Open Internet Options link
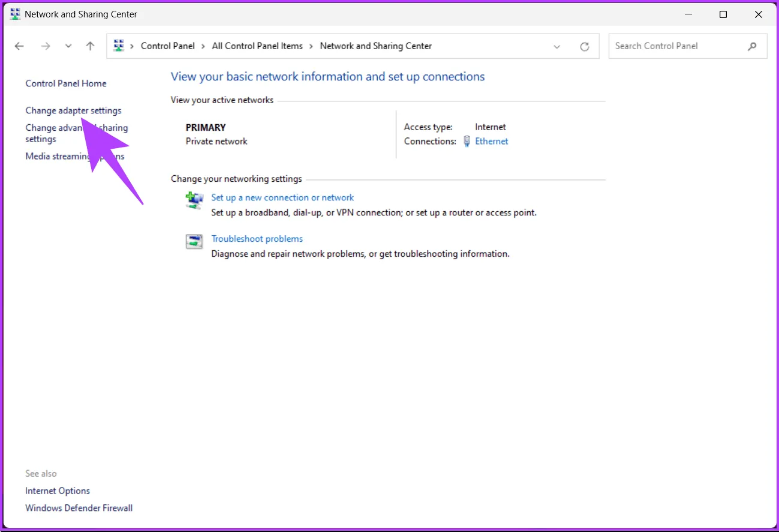779x532 pixels. pos(58,491)
